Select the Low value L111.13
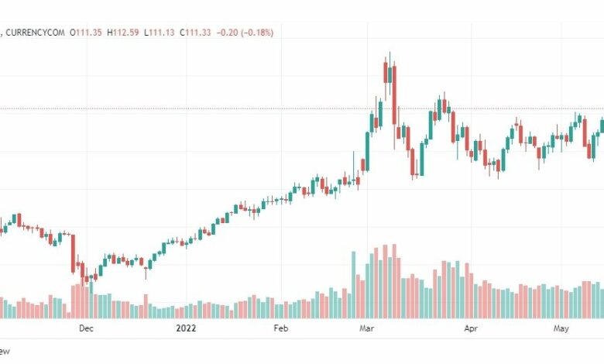 [x=159, y=33]
